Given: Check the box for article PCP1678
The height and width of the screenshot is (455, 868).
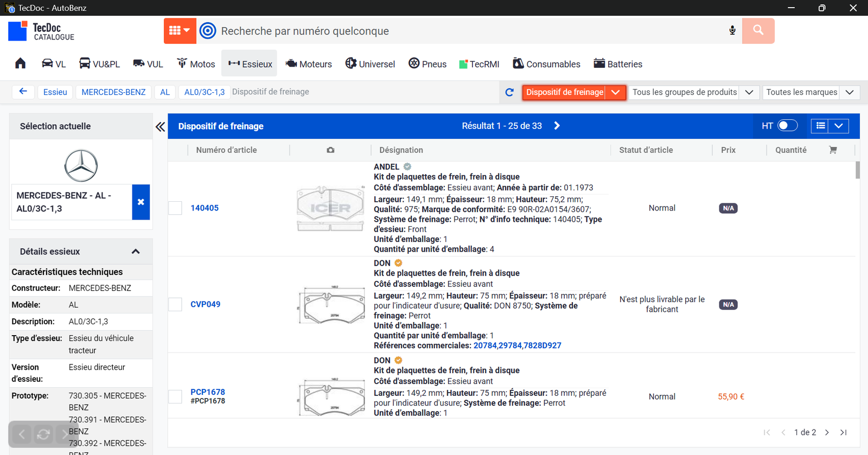Looking at the screenshot, I should (175, 397).
